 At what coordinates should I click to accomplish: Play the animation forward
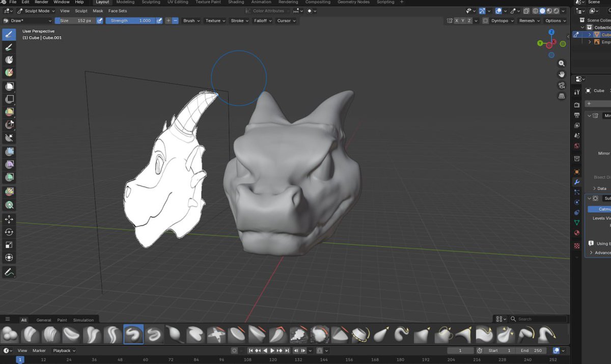pyautogui.click(x=272, y=351)
